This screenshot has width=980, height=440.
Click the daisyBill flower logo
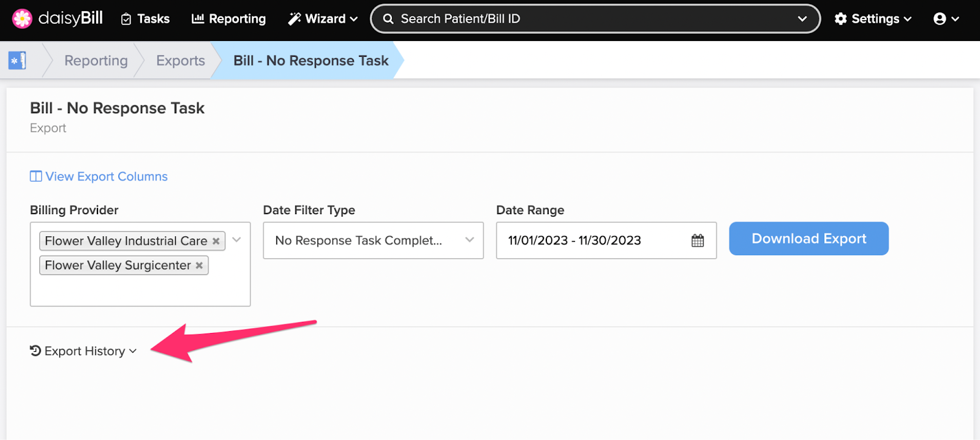click(x=22, y=19)
